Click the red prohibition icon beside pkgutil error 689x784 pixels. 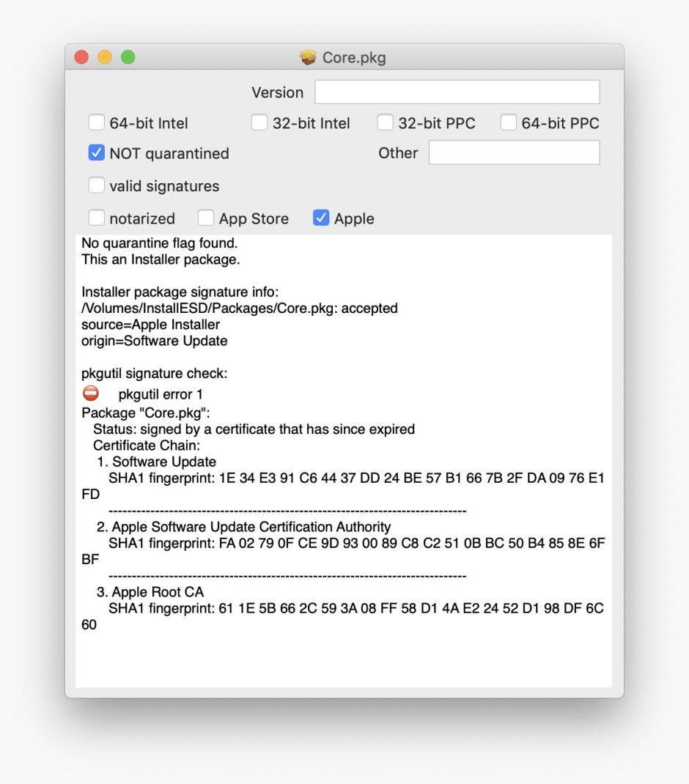coord(90,392)
